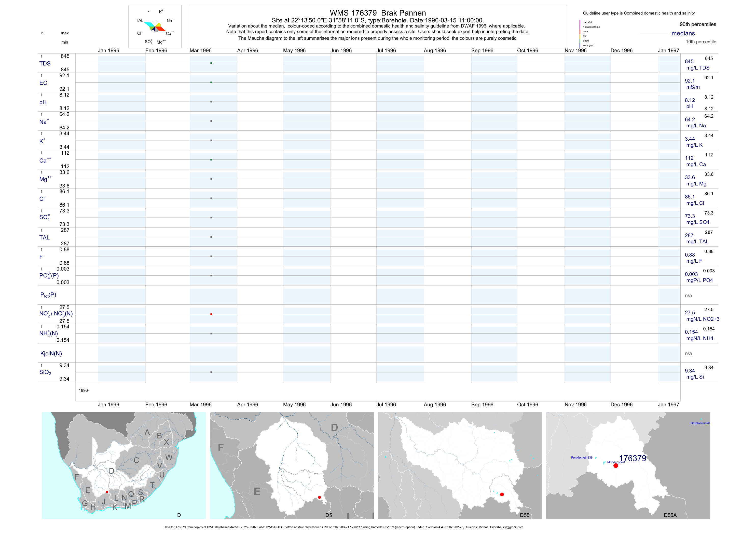Select the TDS parameter row label
The height and width of the screenshot is (535, 756).
[x=45, y=64]
